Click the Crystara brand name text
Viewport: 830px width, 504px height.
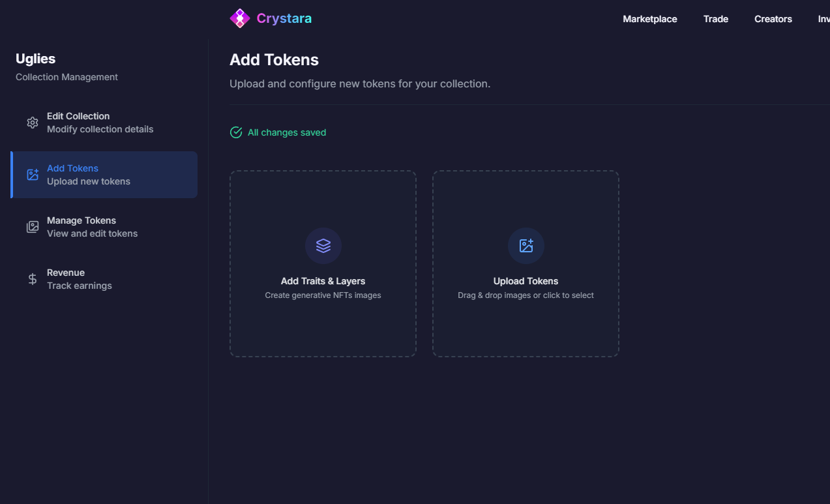[284, 18]
